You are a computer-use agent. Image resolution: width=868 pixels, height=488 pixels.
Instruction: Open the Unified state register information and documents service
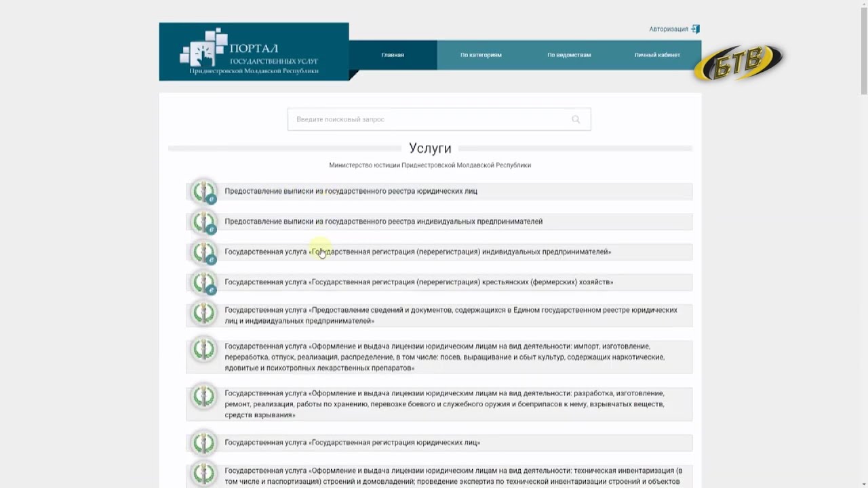click(x=450, y=315)
